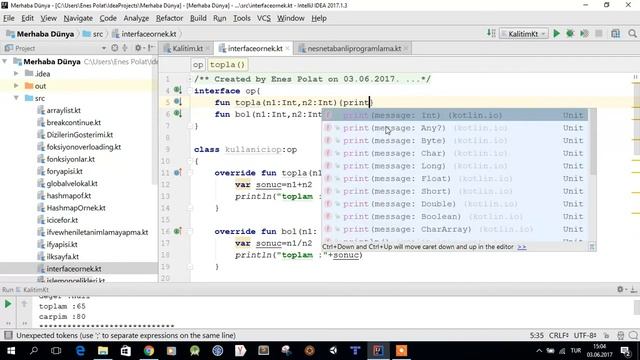
Task: Switch to nesnetabanliprogramlama.kt tab
Action: click(x=354, y=48)
